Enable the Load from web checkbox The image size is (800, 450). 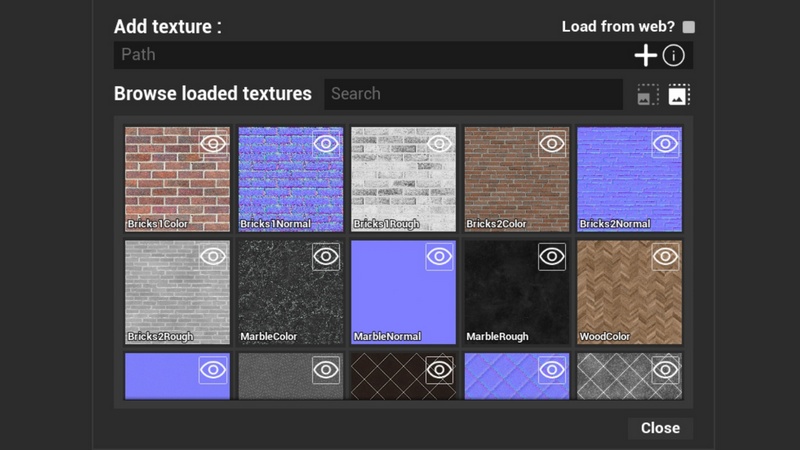pos(688,27)
